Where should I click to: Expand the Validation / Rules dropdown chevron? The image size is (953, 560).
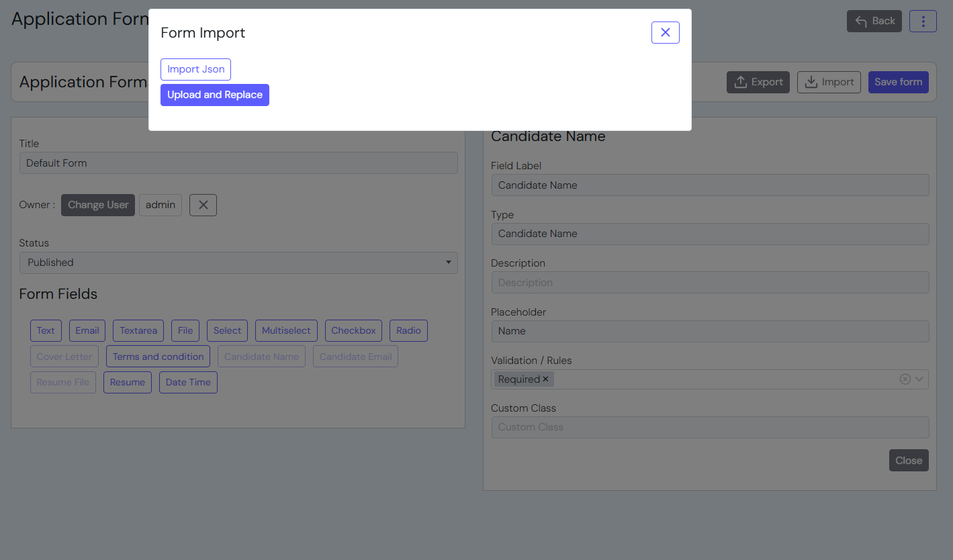[919, 379]
